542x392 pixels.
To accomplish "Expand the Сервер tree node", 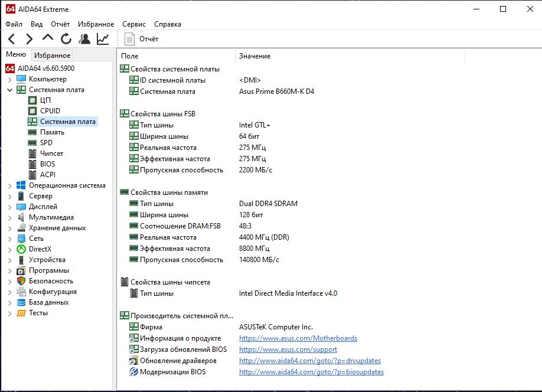I will [9, 197].
